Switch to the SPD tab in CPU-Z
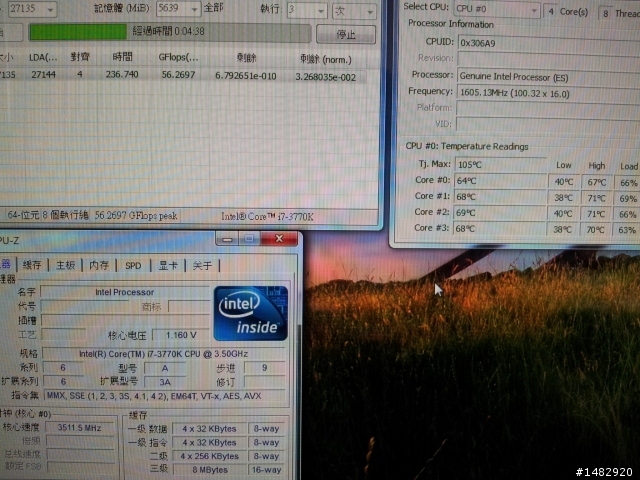The height and width of the screenshot is (480, 640). coord(133,266)
